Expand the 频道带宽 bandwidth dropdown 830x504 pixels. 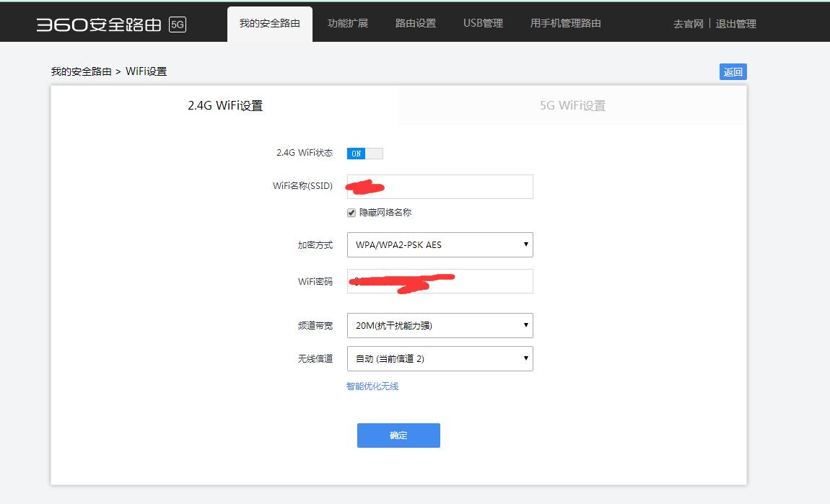[x=440, y=325]
